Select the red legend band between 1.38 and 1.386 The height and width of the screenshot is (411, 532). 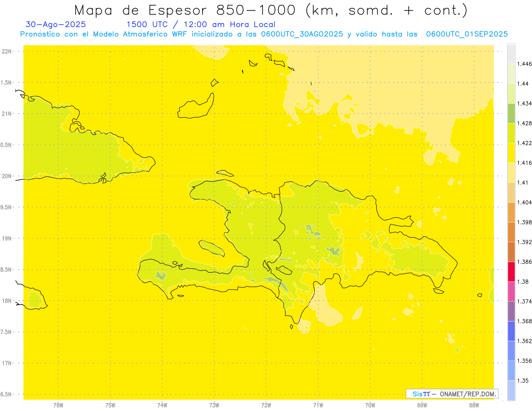click(x=511, y=272)
